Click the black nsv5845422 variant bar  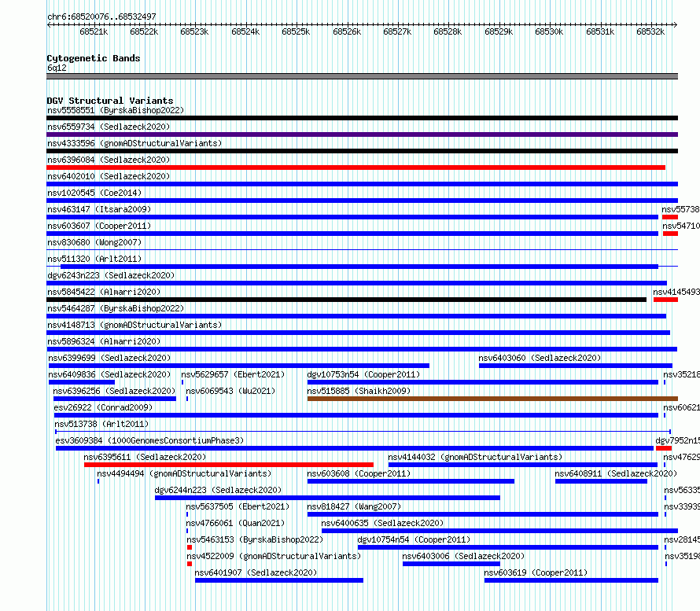346,300
